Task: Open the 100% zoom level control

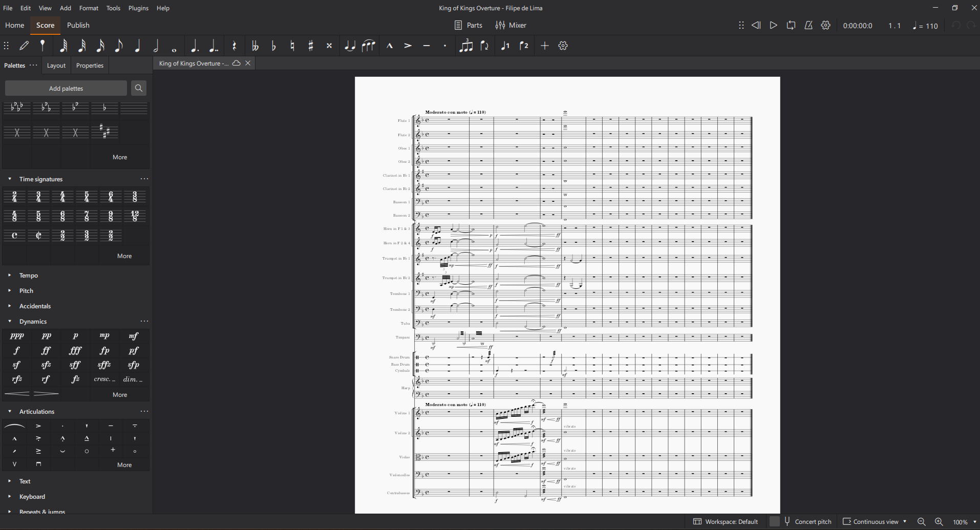Action: click(x=960, y=521)
